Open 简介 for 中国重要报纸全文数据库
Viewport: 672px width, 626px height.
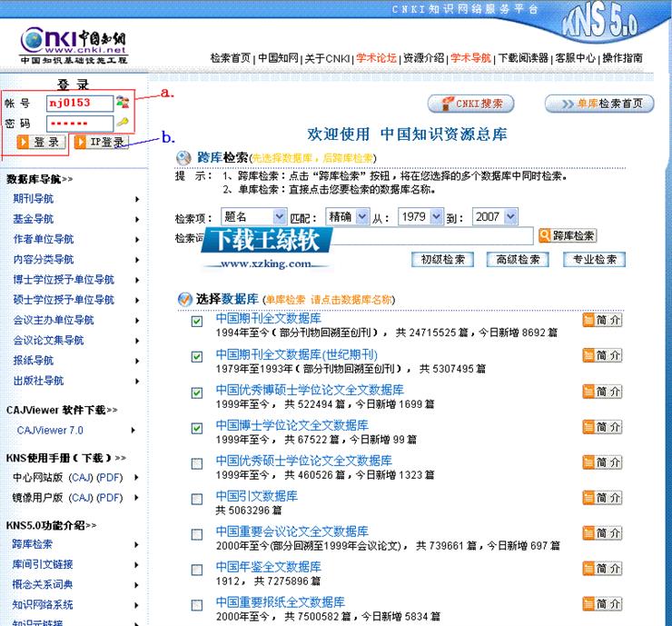602,604
